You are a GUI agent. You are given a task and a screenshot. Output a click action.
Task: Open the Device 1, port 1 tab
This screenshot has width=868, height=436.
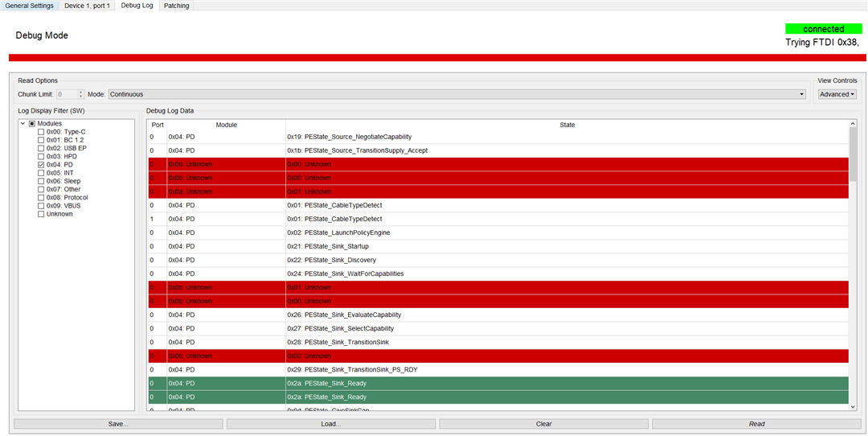coord(87,6)
